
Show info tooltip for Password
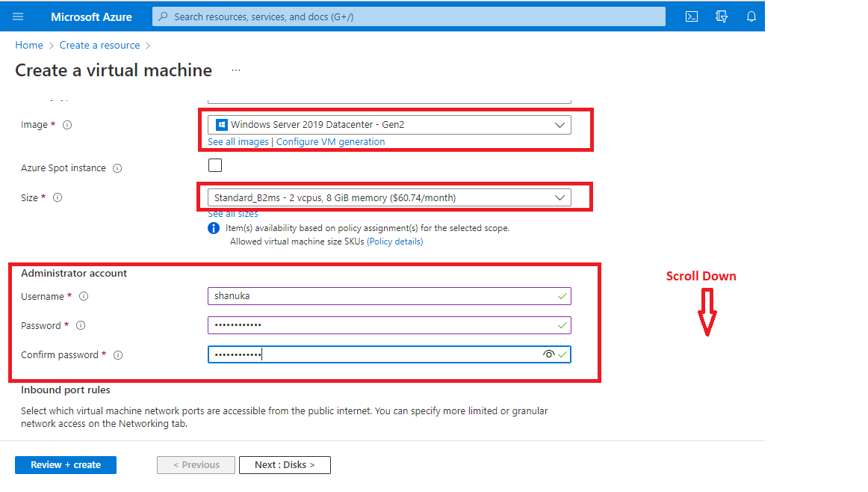(x=81, y=325)
